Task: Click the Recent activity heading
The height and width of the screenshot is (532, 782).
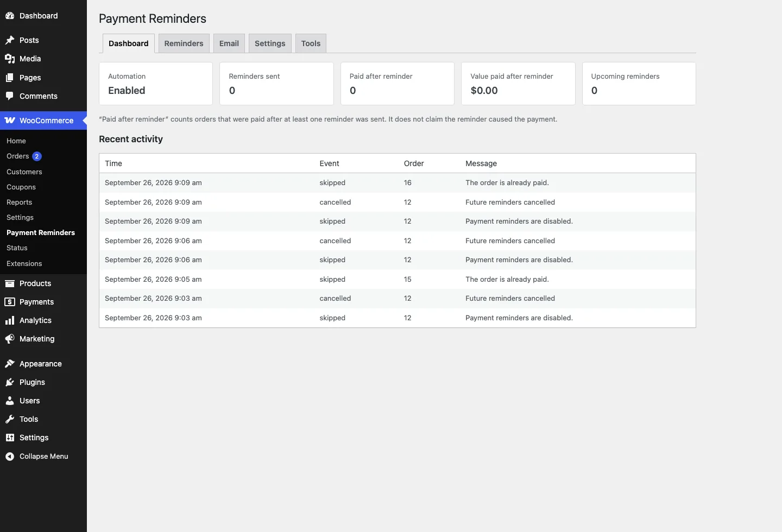Action: click(131, 139)
